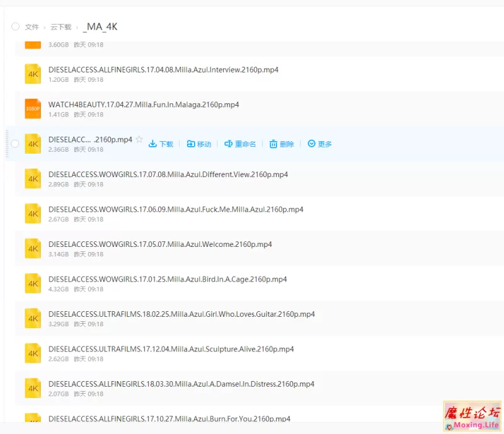
Task: Open the file ending in Sculpture.Alive.2160p.mp4
Action: pos(171,349)
